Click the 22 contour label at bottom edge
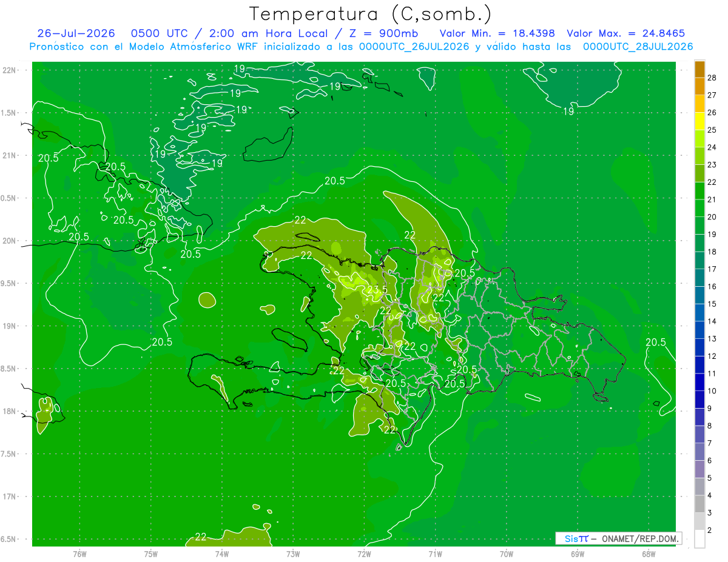This screenshot has width=728, height=562. pyautogui.click(x=201, y=537)
